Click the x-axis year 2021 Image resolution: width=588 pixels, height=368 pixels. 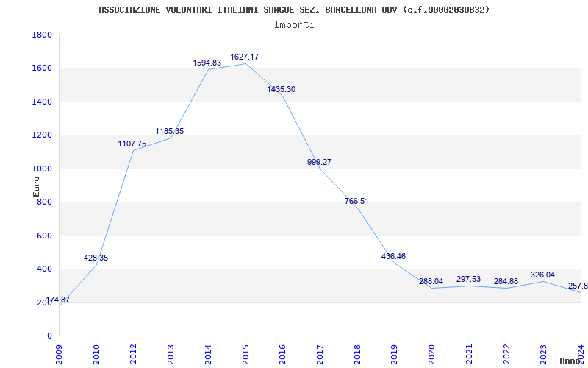pos(469,355)
